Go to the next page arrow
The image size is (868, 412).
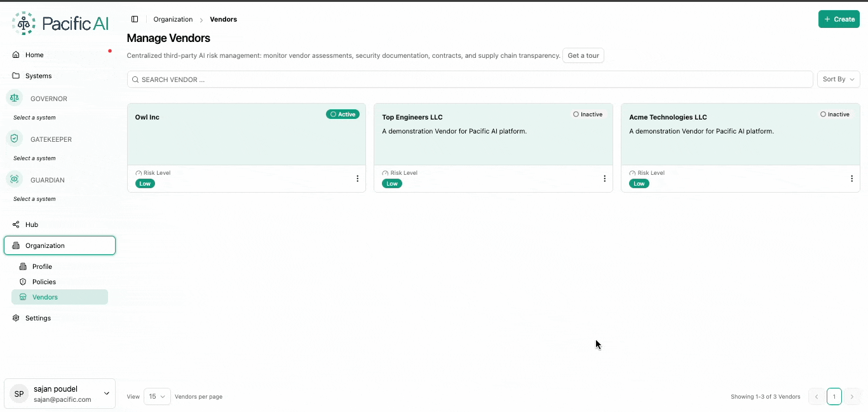[852, 396]
